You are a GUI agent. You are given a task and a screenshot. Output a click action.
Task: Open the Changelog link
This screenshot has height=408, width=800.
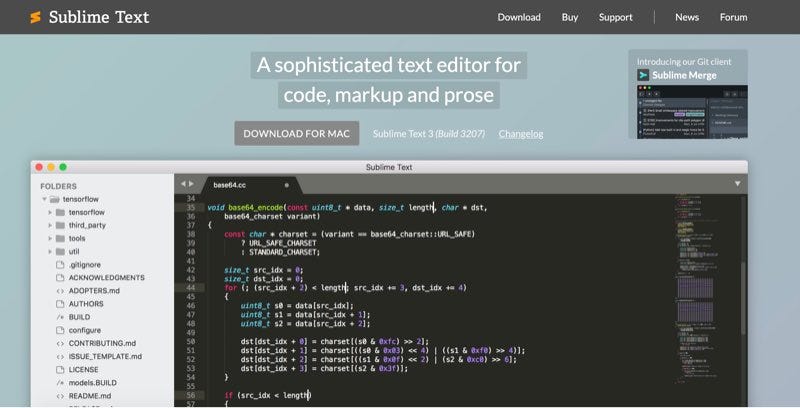pyautogui.click(x=521, y=134)
